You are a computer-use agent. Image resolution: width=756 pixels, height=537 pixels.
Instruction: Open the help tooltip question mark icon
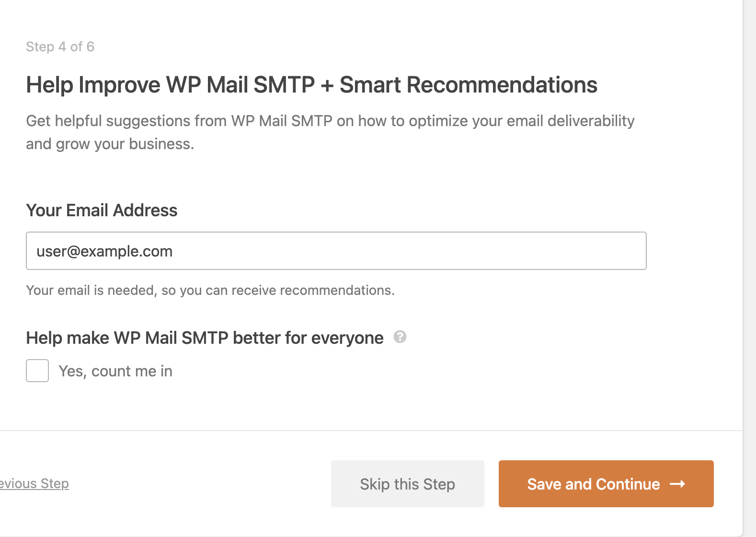(400, 337)
